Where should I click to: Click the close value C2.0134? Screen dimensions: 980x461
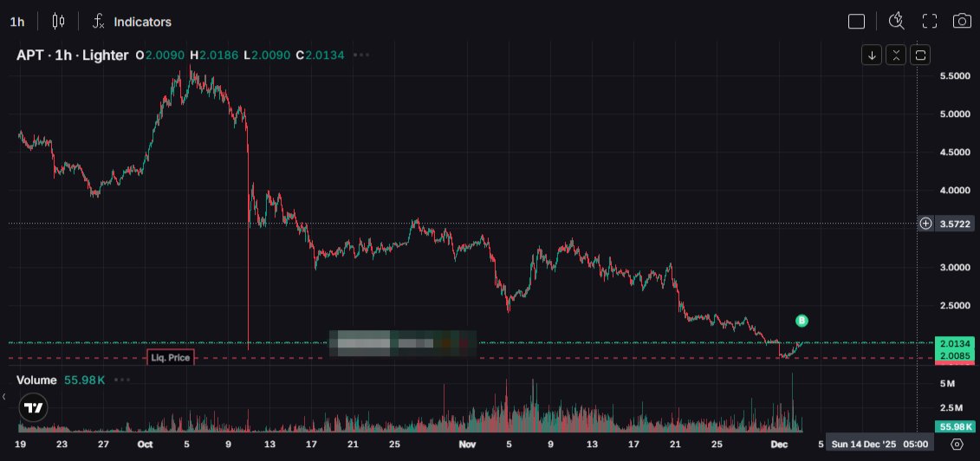coord(320,55)
